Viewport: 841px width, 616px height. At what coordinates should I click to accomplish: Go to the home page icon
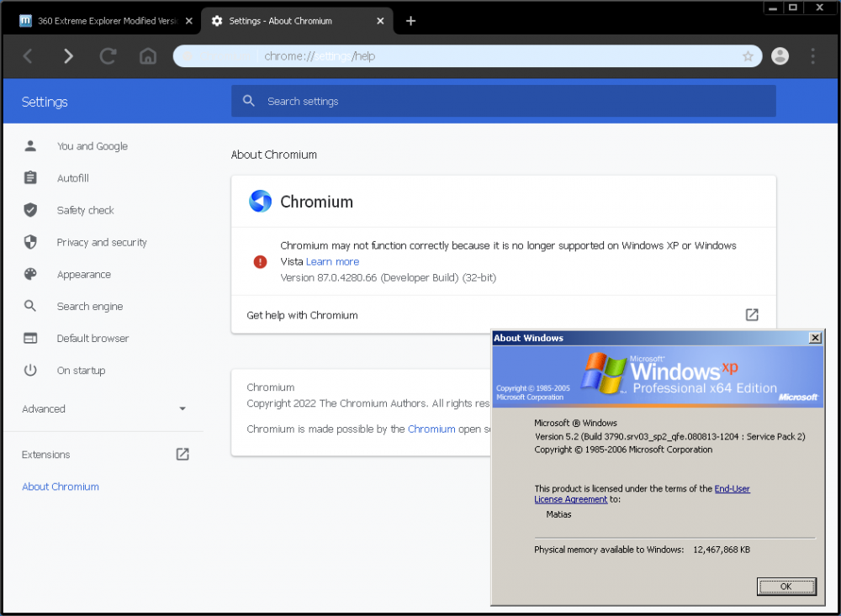pyautogui.click(x=148, y=56)
